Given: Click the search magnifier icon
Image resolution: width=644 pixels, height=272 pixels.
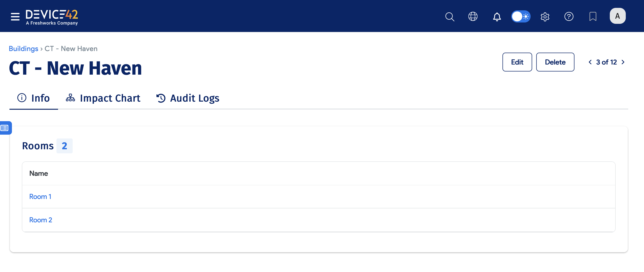Looking at the screenshot, I should 450,16.
